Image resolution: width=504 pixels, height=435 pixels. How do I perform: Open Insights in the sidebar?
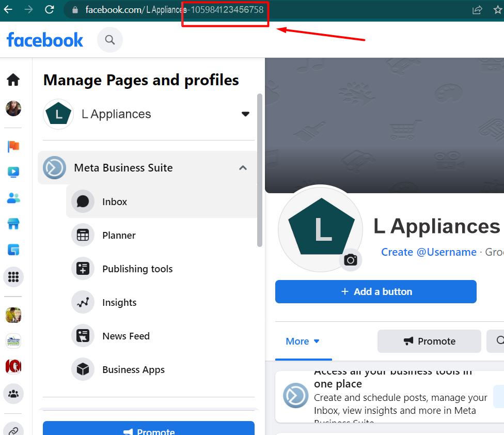tap(162, 303)
